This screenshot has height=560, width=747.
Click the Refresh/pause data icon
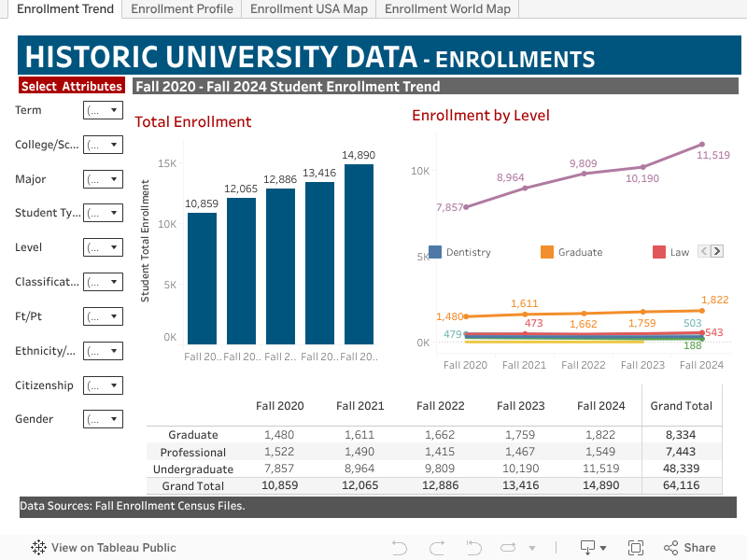point(508,548)
